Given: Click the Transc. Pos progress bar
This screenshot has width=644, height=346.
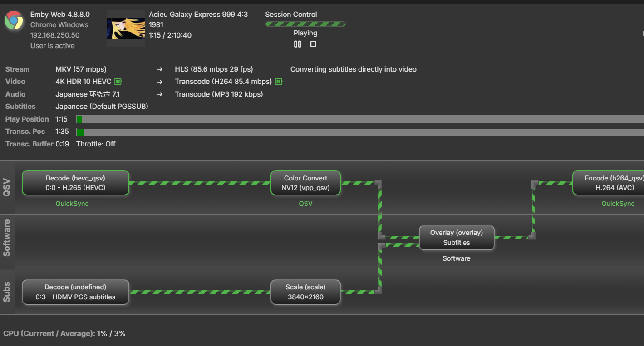Looking at the screenshot, I should 318,132.
